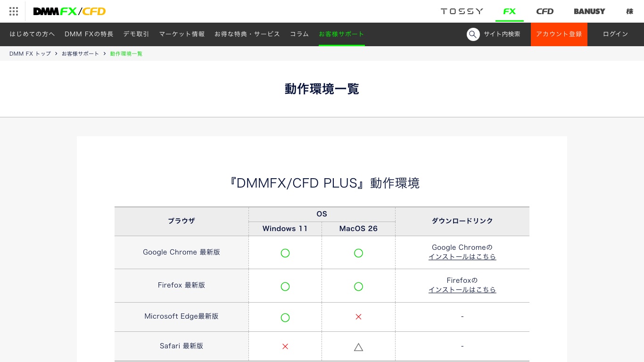Open the 株 tab at top right
This screenshot has width=644, height=362.
point(629,11)
